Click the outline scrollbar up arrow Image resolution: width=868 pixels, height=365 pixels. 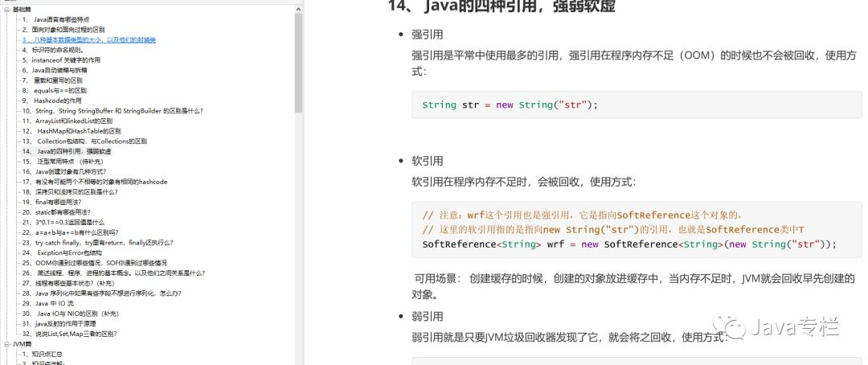299,8
